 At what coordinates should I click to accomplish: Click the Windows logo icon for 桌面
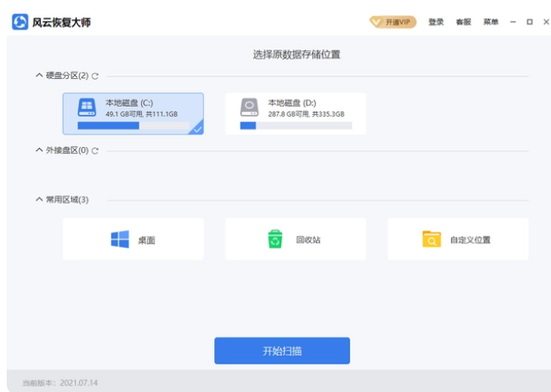(120, 239)
